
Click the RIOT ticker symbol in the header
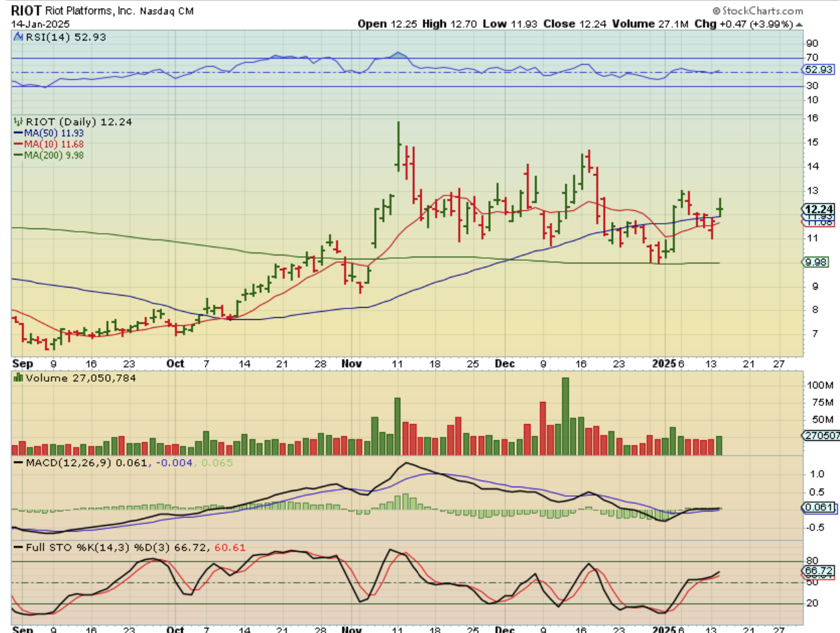[26, 11]
